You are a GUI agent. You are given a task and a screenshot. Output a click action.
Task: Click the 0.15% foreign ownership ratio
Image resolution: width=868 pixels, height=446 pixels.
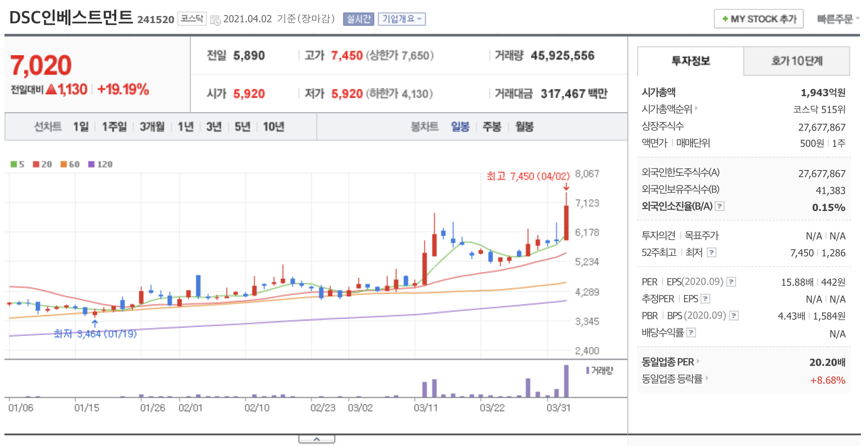[829, 207]
